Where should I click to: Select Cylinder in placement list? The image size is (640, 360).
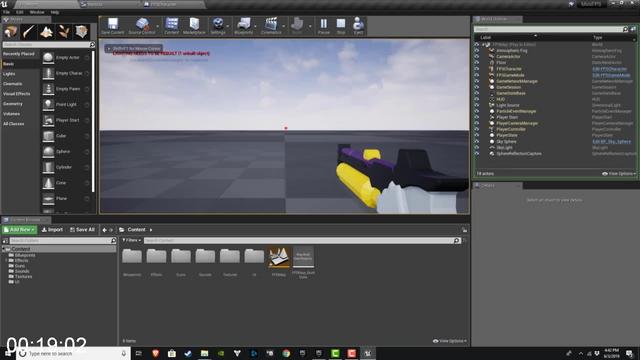(66, 167)
